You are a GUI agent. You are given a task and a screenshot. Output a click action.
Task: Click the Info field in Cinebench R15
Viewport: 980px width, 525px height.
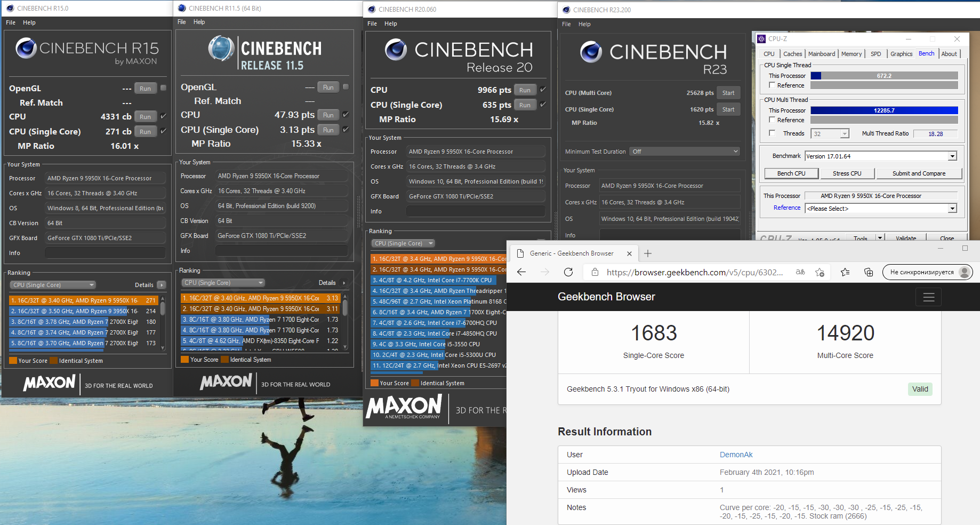click(106, 253)
